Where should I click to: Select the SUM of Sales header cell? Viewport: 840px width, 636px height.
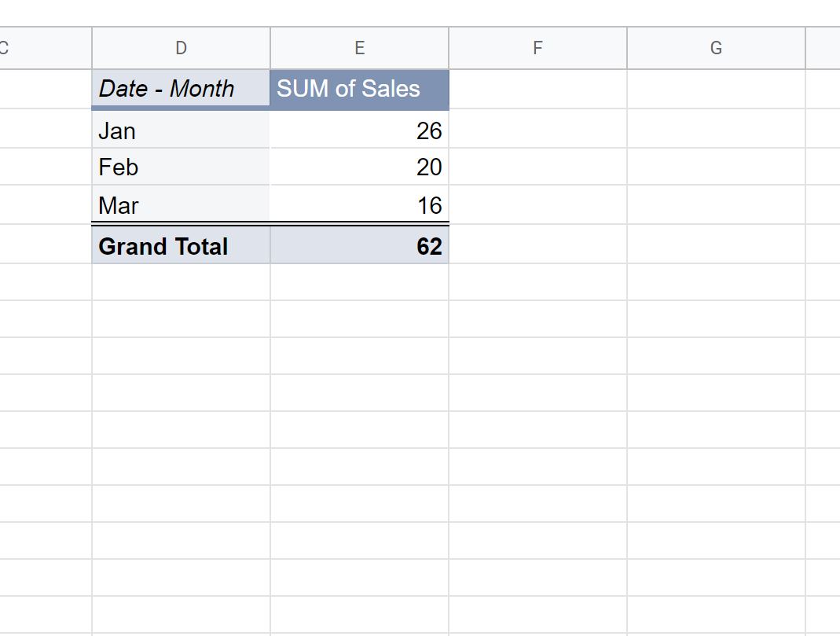[x=359, y=89]
